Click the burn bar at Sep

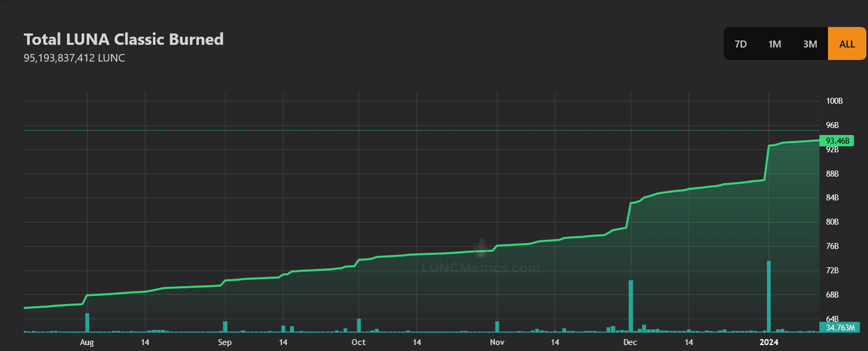coord(225,327)
